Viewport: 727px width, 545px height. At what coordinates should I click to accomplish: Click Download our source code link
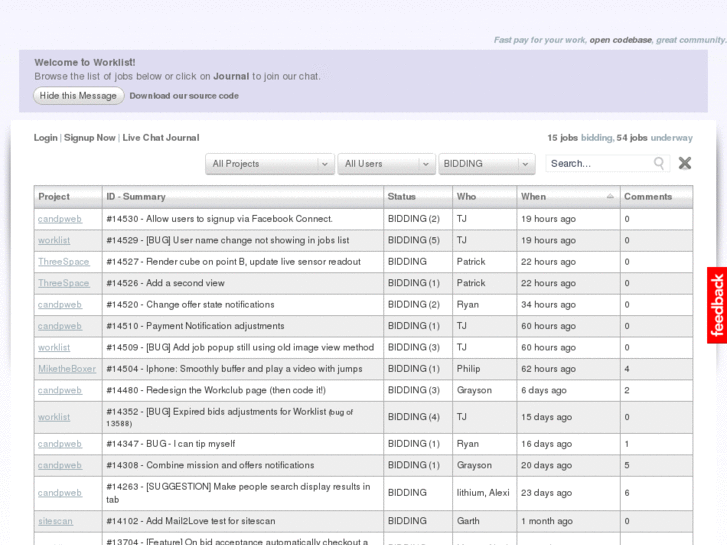coord(184,96)
